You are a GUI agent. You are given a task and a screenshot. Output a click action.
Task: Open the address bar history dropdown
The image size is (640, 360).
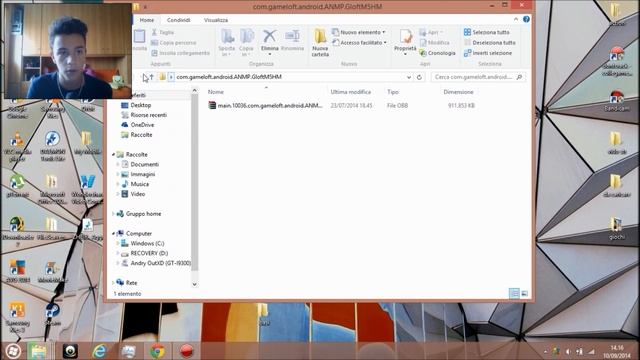point(409,77)
